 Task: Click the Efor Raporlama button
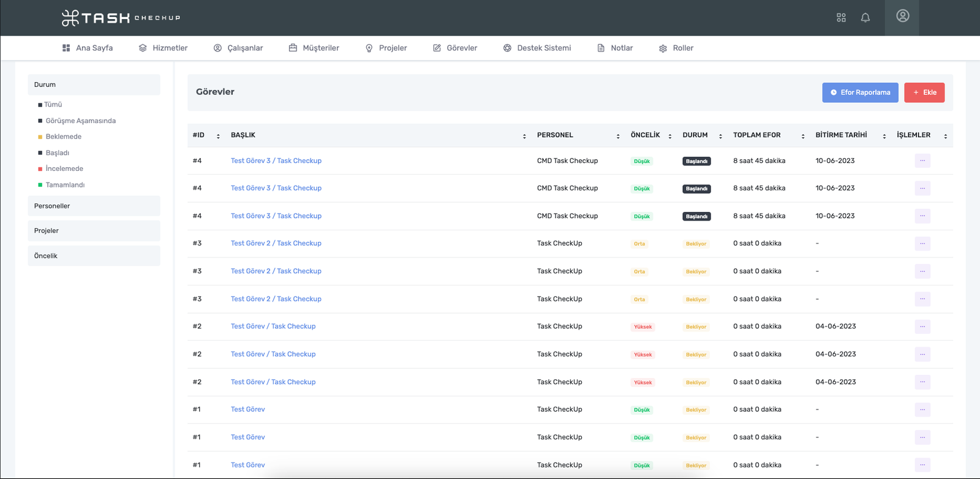click(x=860, y=92)
